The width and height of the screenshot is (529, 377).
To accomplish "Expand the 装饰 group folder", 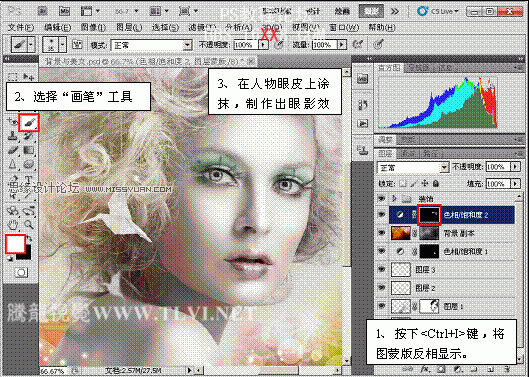I will point(394,198).
